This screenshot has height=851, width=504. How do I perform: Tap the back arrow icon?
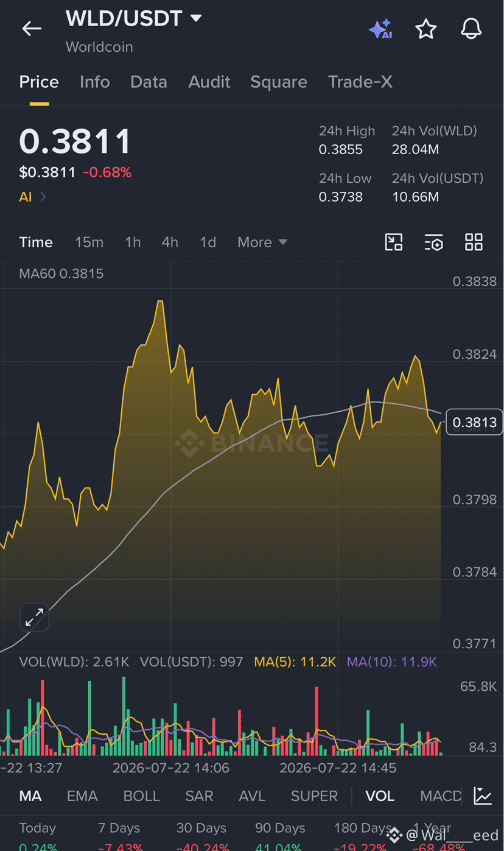coord(32,29)
